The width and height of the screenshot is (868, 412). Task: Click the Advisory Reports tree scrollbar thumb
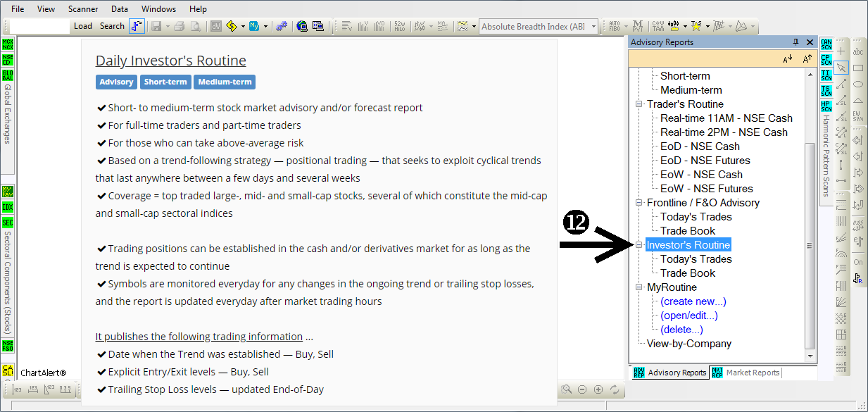tap(810, 245)
